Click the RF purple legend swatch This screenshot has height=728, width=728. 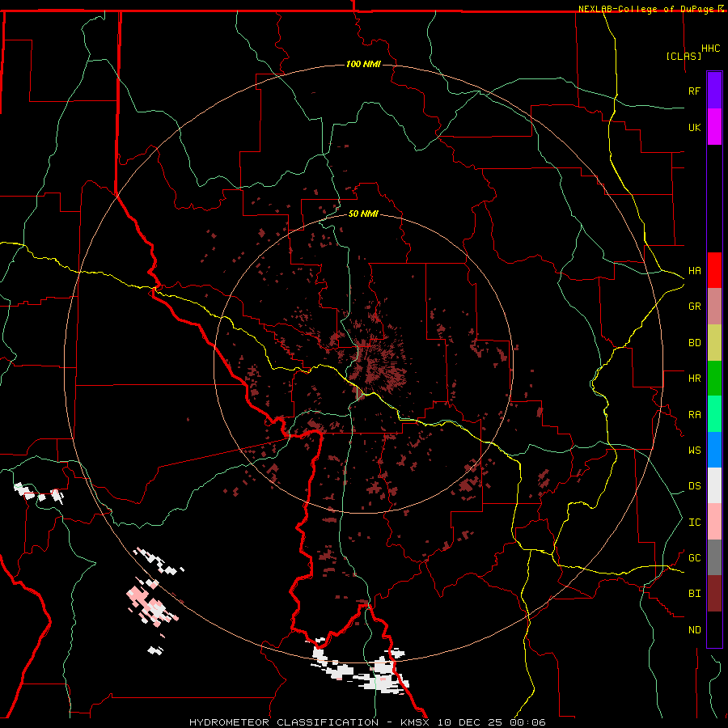coord(714,91)
